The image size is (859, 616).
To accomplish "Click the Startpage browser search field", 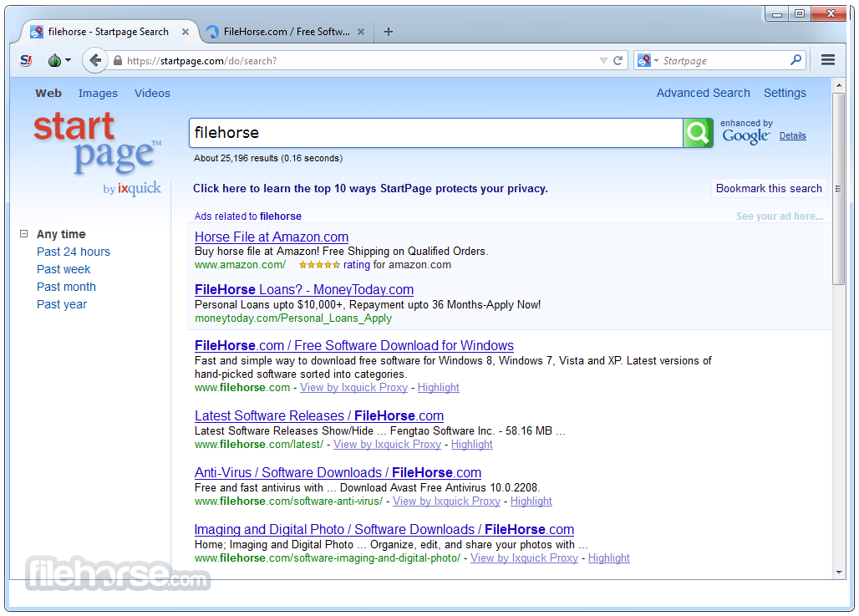I will pyautogui.click(x=724, y=61).
